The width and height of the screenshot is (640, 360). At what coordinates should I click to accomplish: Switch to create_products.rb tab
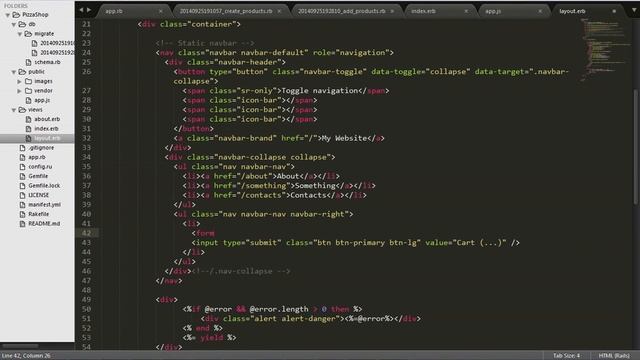tap(226, 11)
